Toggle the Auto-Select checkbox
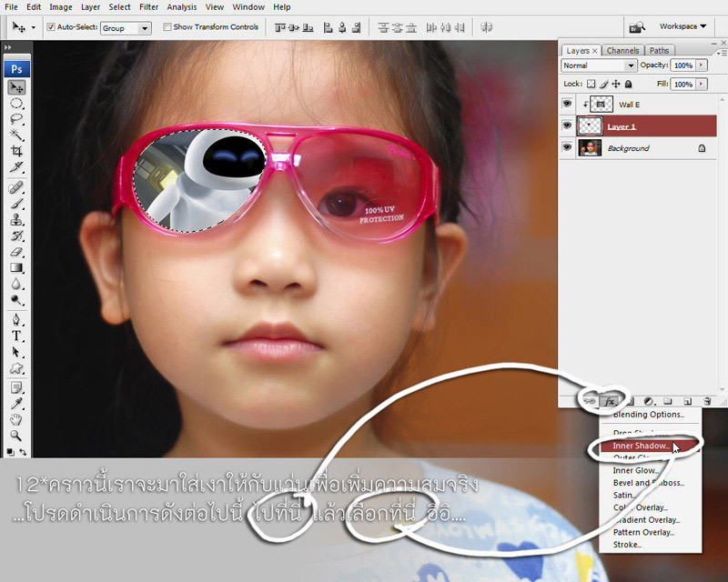This screenshot has width=728, height=582. (x=51, y=27)
